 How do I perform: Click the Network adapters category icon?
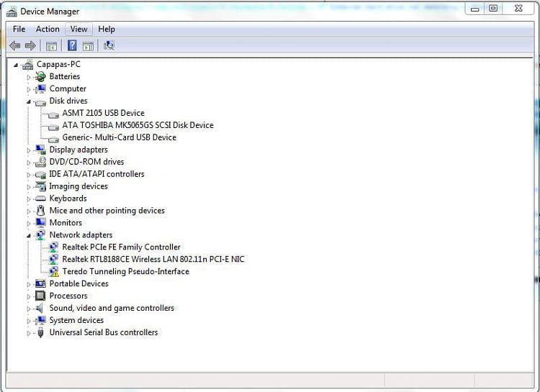pos(40,235)
